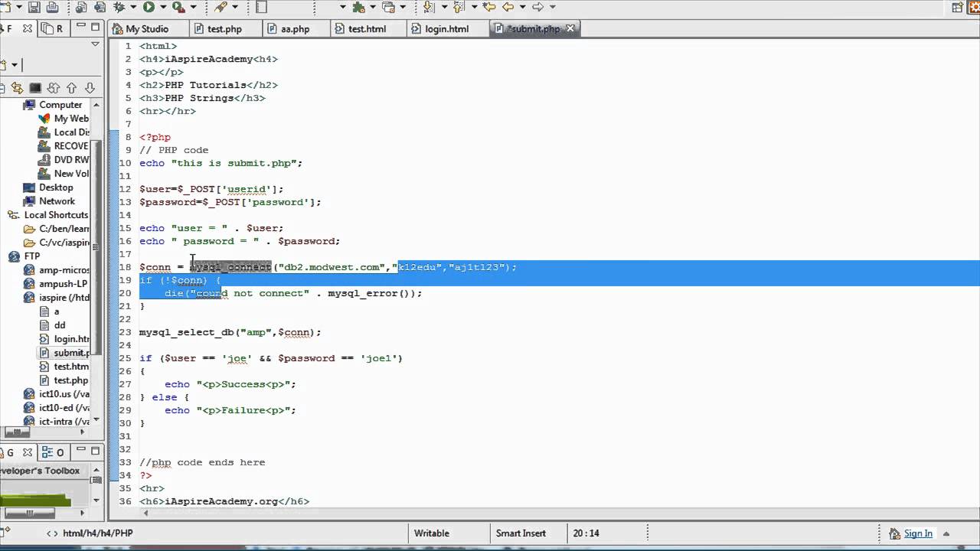The image size is (980, 551).
Task: Select the amp-micros FTP connection
Action: (64, 270)
